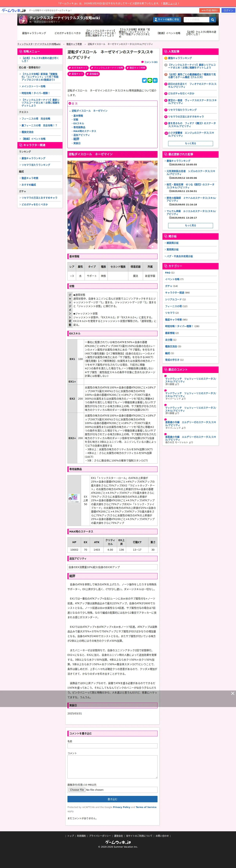Viewport: 236px width, 868px height.
Task: Click the ゲームウィキ.jp footer logo
Action: 118,842
